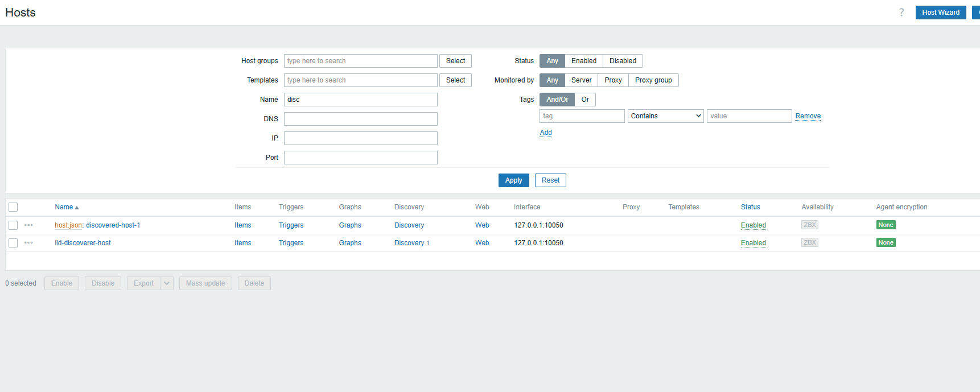This screenshot has width=980, height=392.
Task: Click None encryption badge for lld-discoverer-host
Action: [x=886, y=243]
